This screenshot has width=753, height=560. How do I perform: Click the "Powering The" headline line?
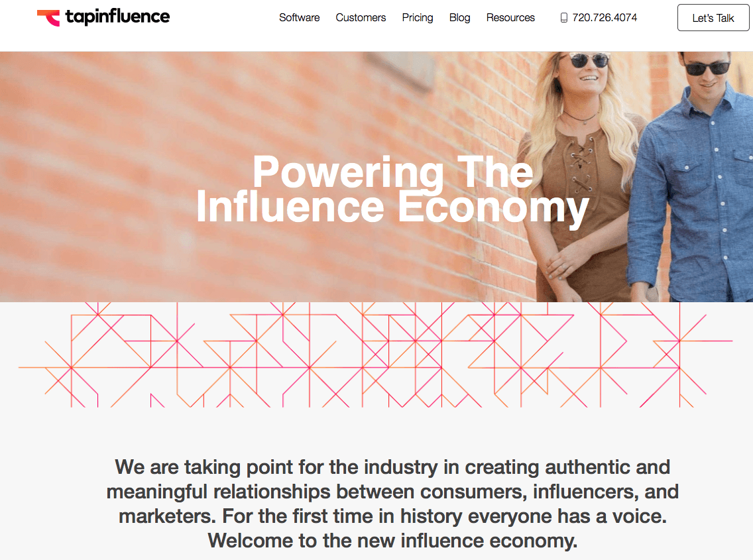[x=392, y=172]
